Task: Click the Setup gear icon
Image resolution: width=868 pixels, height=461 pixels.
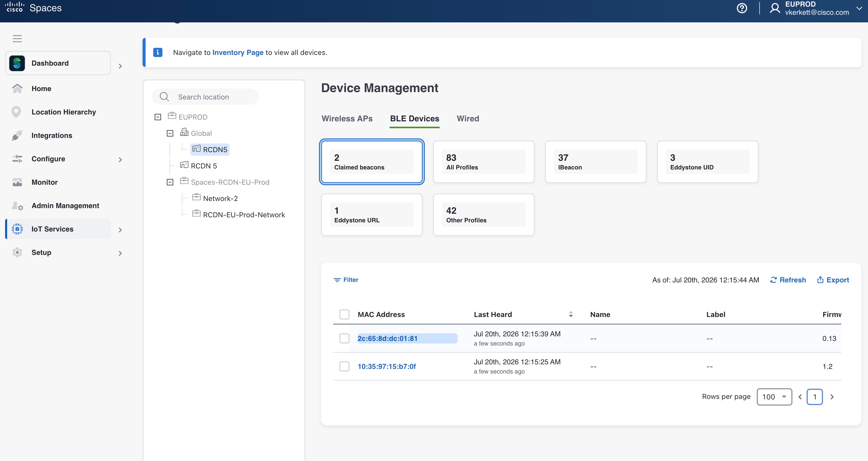Action: point(17,252)
